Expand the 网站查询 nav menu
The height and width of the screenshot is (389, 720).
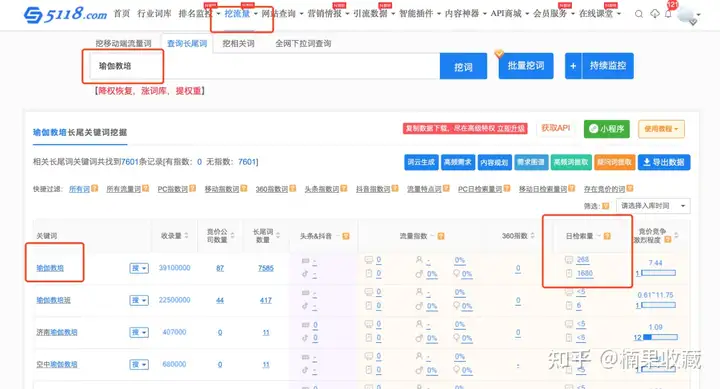[282, 14]
